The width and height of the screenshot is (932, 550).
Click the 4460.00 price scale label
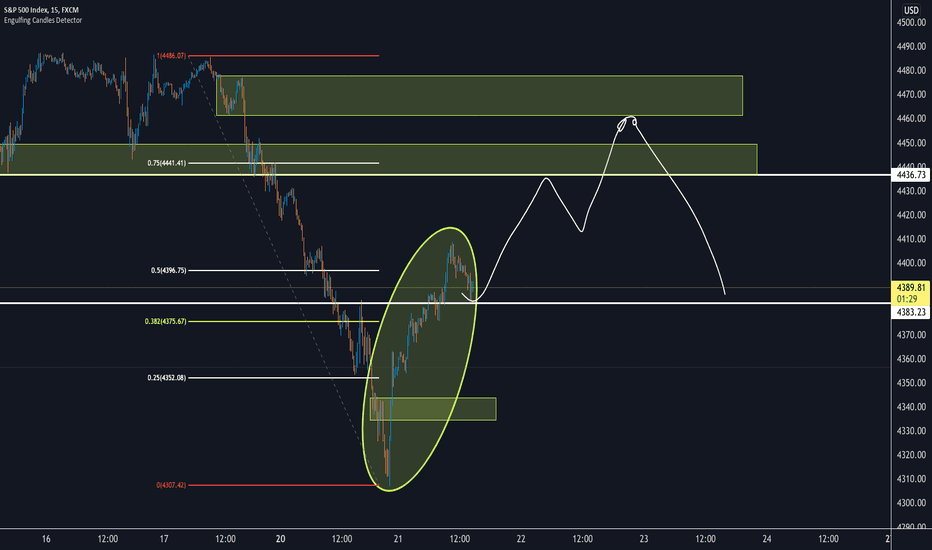coord(911,118)
